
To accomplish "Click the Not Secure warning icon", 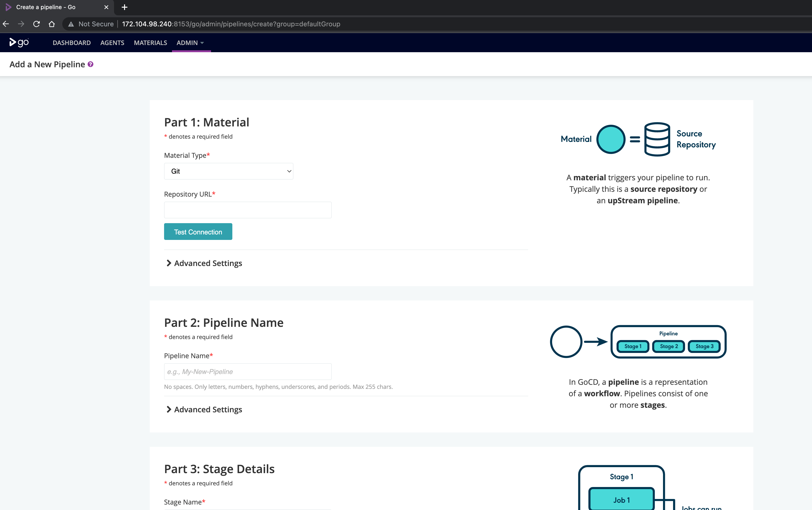I will click(x=71, y=24).
